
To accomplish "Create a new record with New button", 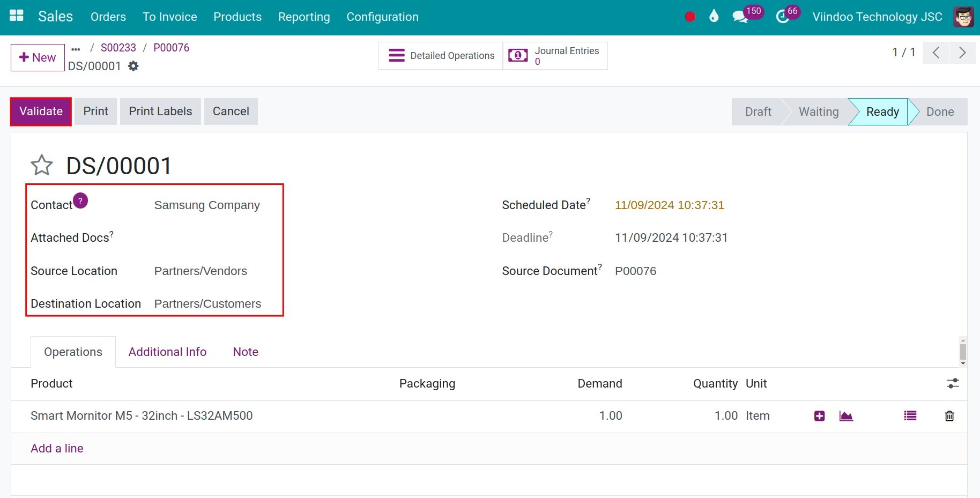I will coord(38,57).
